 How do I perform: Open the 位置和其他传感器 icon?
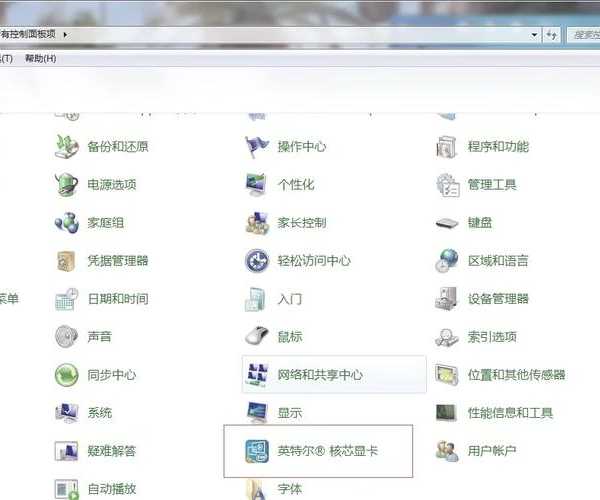tap(447, 375)
